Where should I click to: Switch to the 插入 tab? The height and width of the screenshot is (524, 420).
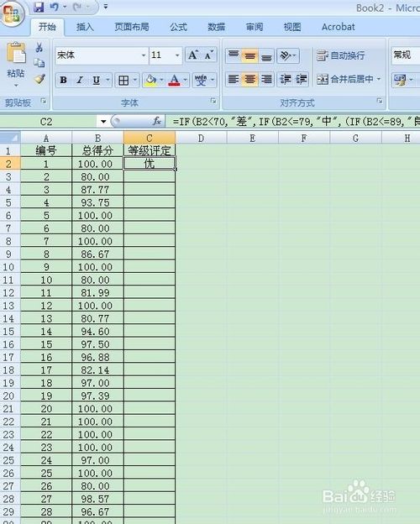pos(85,27)
